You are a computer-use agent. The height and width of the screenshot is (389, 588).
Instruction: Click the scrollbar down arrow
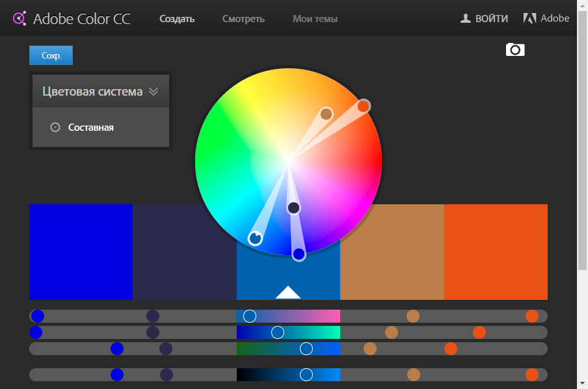click(x=582, y=383)
